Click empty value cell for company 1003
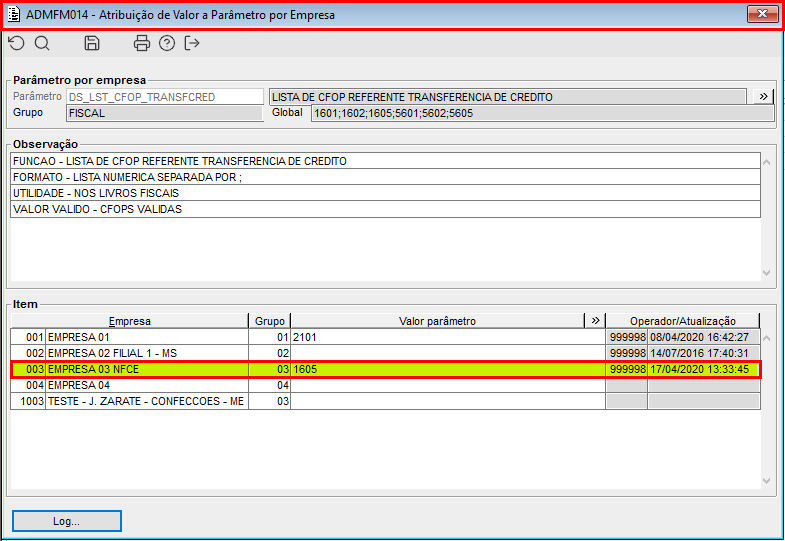The height and width of the screenshot is (541, 785). [x=448, y=401]
